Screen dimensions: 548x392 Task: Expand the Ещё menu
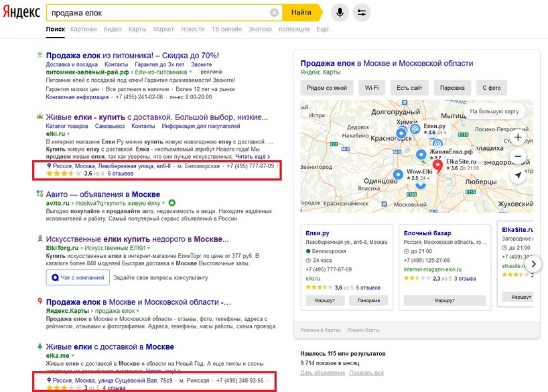[322, 29]
